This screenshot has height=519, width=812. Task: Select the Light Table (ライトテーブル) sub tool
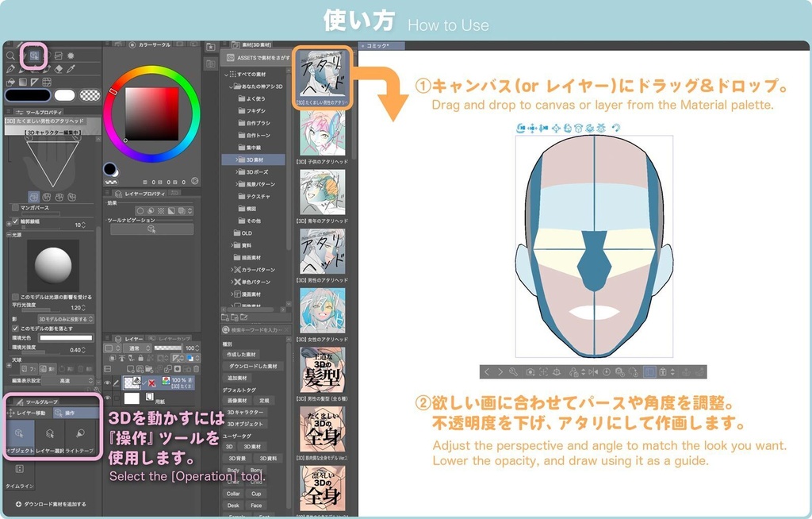[80, 437]
